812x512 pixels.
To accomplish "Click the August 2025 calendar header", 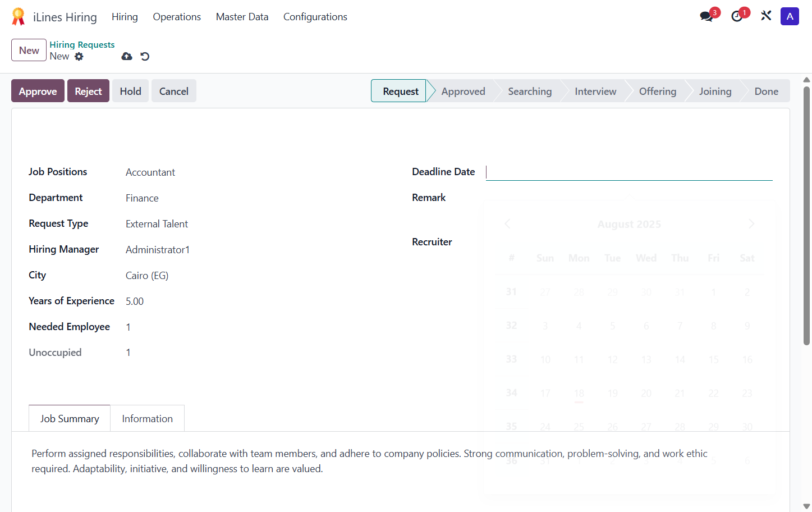I will 629,224.
